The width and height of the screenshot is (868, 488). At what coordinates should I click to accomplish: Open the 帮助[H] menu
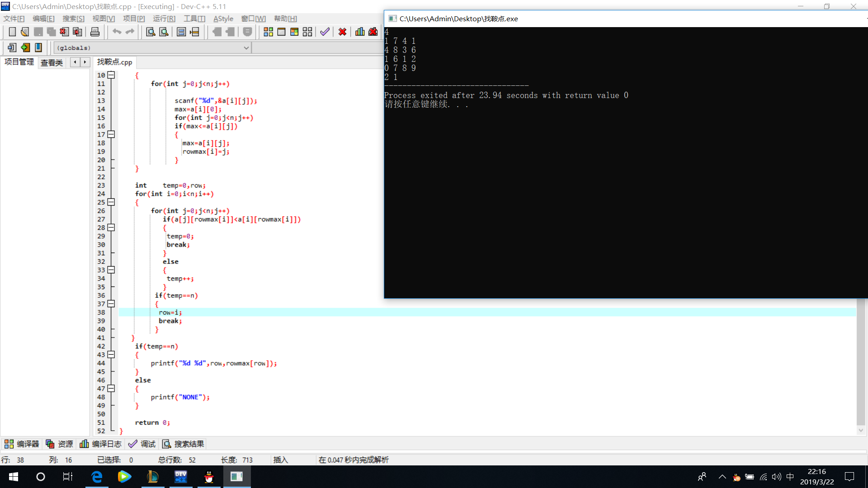285,19
